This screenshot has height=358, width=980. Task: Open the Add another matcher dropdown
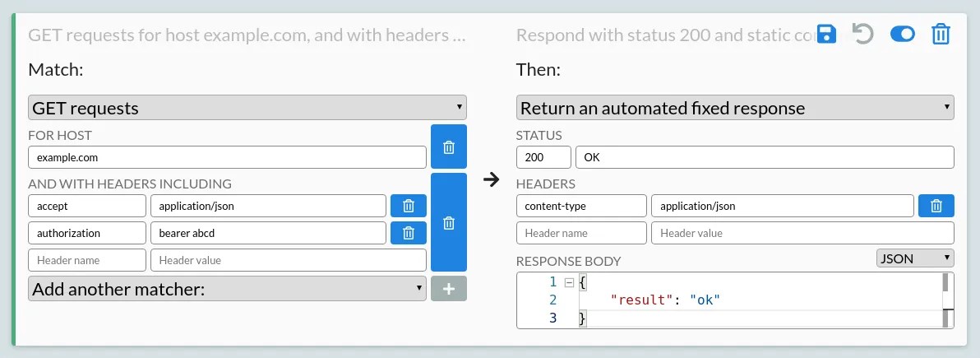click(228, 289)
